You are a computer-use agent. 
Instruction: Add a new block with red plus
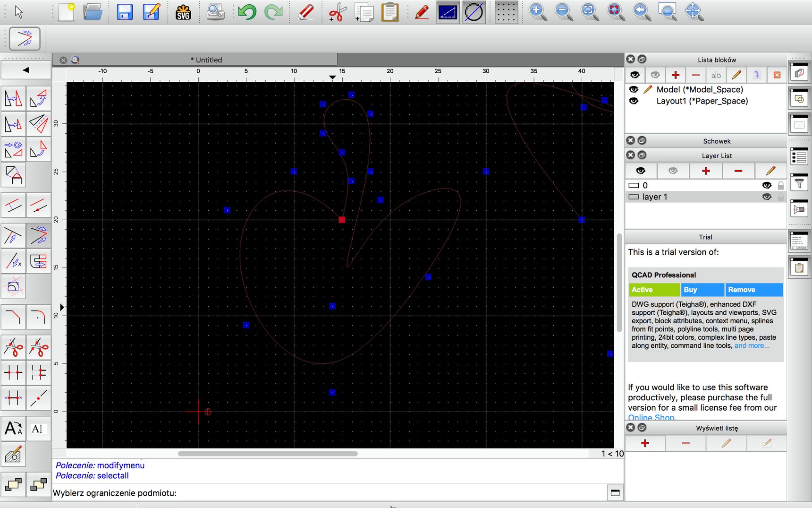(x=676, y=75)
